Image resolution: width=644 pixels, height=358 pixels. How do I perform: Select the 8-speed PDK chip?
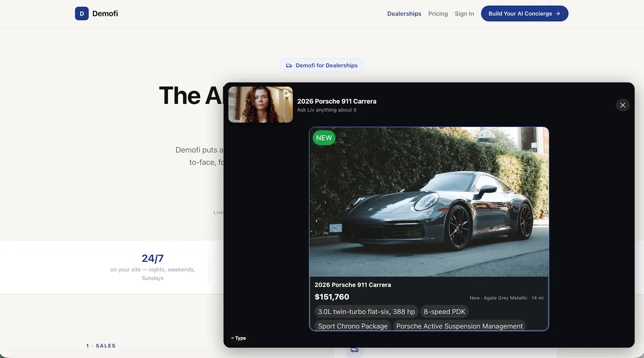444,312
